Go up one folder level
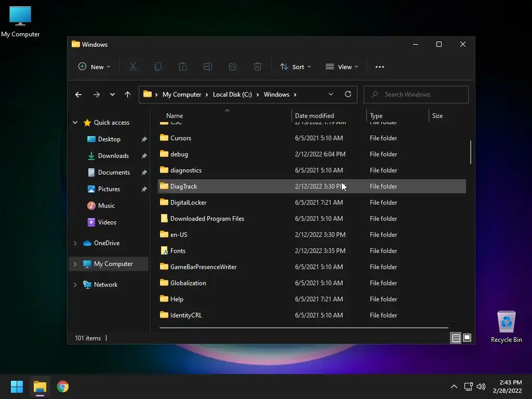 coord(128,95)
